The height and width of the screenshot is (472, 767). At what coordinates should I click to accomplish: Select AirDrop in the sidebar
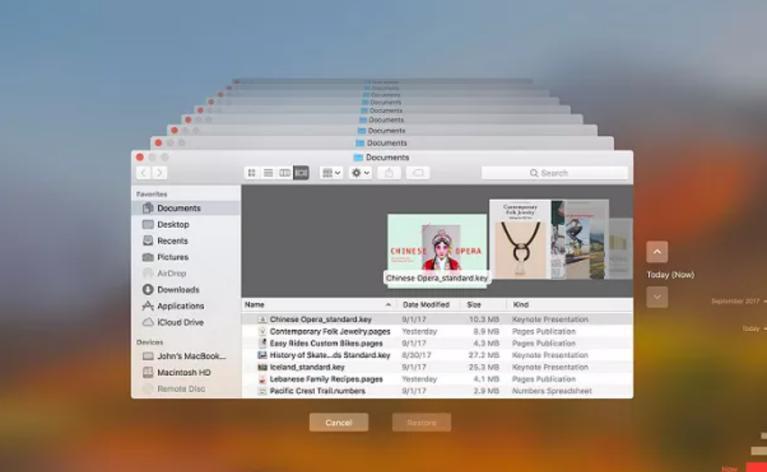coord(186,273)
